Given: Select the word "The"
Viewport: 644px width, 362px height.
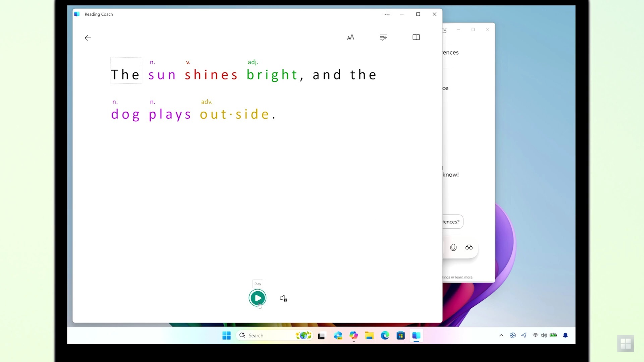Looking at the screenshot, I should (125, 74).
